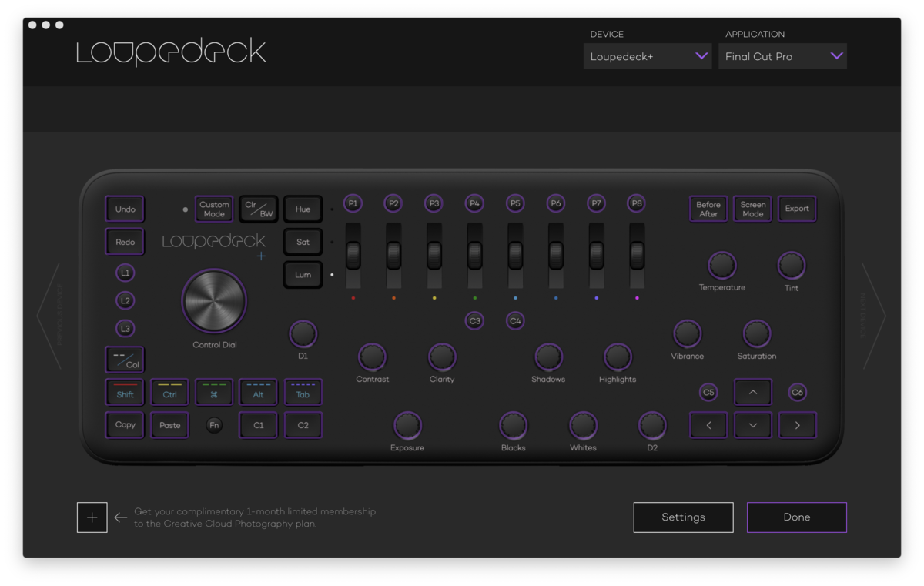Select the Paste key
This screenshot has height=586, width=924.
coord(169,425)
